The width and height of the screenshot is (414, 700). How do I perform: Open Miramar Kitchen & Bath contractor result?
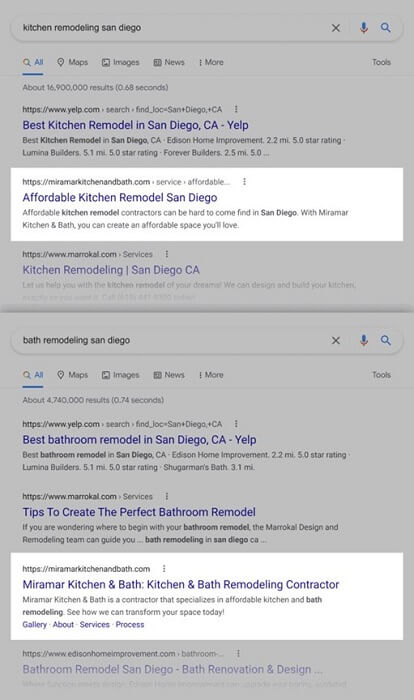click(x=181, y=584)
